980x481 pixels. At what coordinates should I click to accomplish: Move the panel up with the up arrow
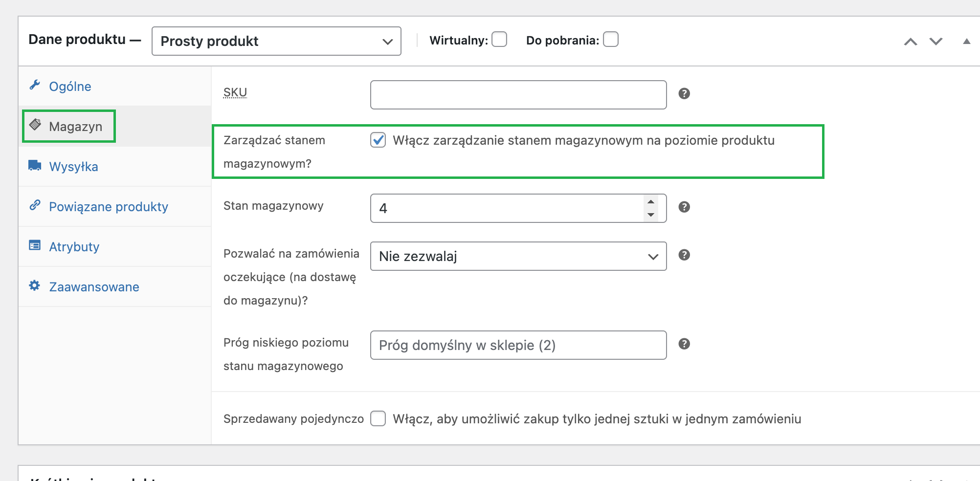[x=911, y=42]
